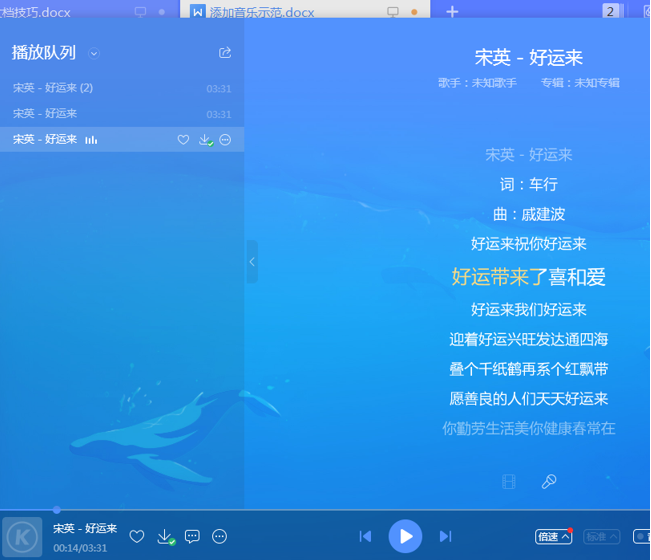Click the lyric credit 词：车行
The height and width of the screenshot is (560, 651).
(529, 185)
